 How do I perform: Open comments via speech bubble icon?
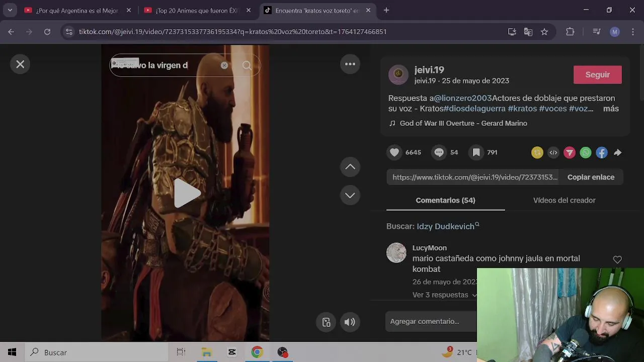[x=439, y=152]
